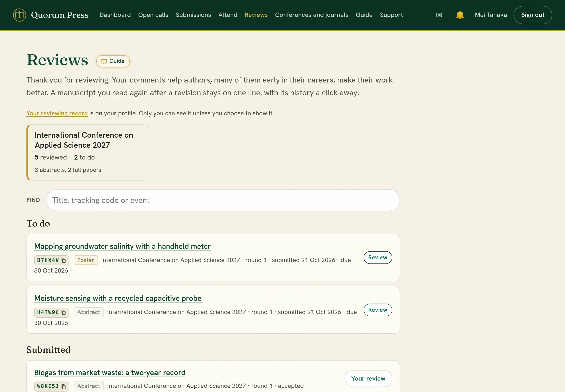565x392 pixels.
Task: Click Review for the groundwater salinity submission
Action: (x=378, y=258)
